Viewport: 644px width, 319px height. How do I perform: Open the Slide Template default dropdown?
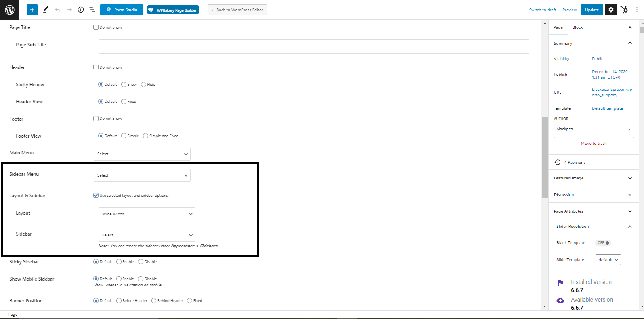click(x=608, y=260)
